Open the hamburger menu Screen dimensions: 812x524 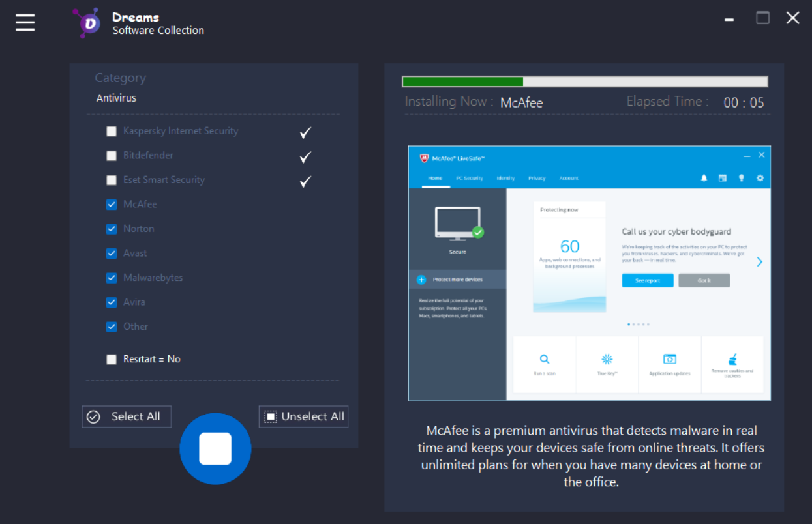[x=25, y=22]
